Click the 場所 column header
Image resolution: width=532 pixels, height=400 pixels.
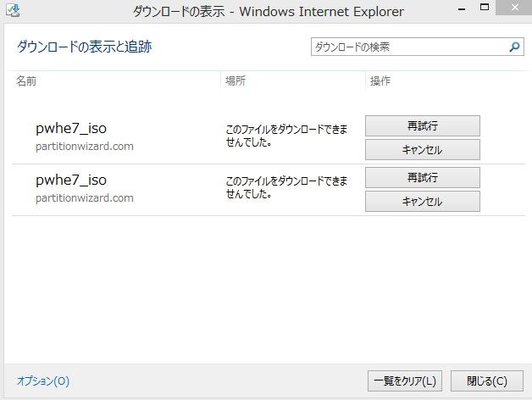coord(236,81)
